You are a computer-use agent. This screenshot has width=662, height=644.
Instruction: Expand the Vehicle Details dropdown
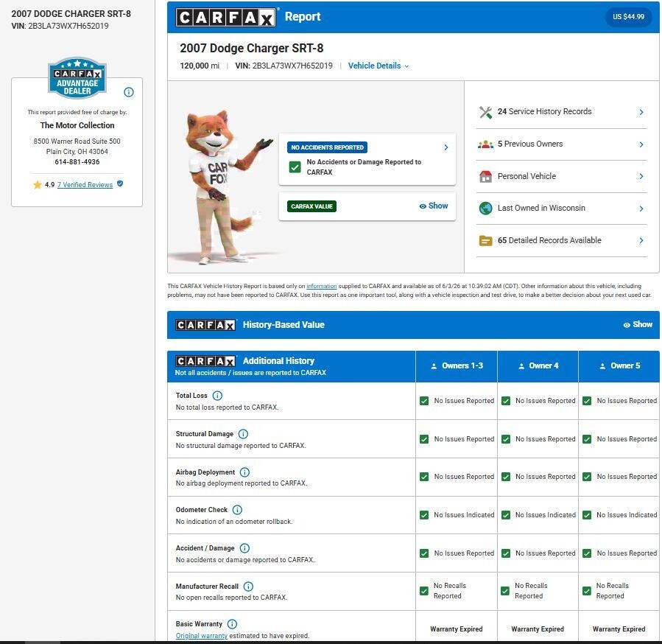point(378,66)
